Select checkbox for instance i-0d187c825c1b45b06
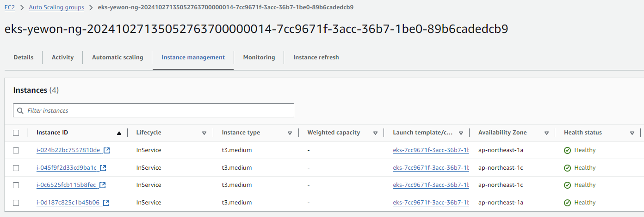Screen dimensions: 644x217 [16, 203]
